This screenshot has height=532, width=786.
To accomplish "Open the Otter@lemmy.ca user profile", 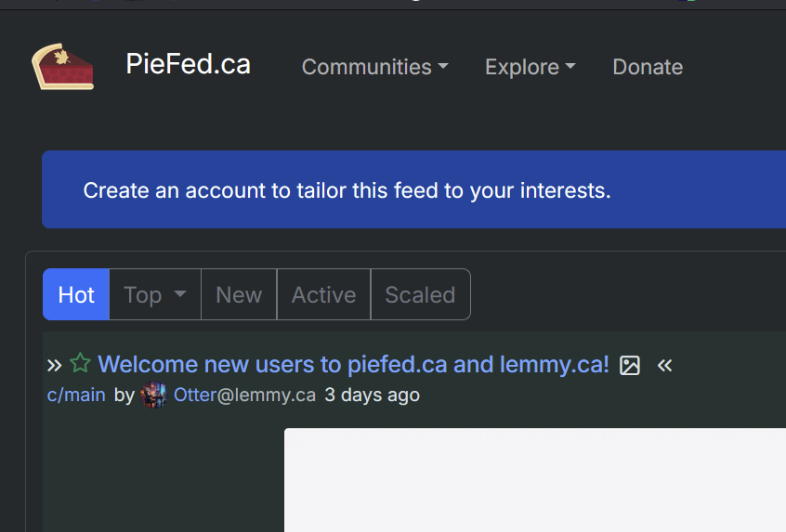I will coord(244,395).
